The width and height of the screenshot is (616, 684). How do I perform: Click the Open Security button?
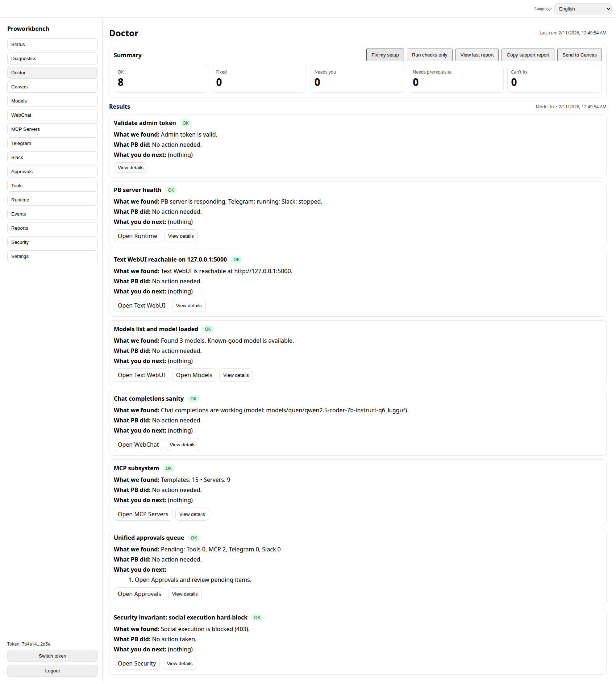[137, 664]
